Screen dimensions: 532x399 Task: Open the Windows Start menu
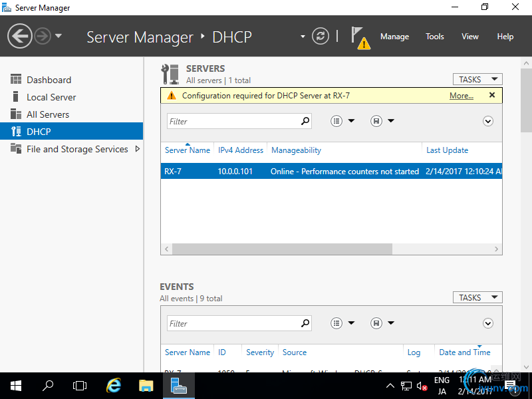15,386
